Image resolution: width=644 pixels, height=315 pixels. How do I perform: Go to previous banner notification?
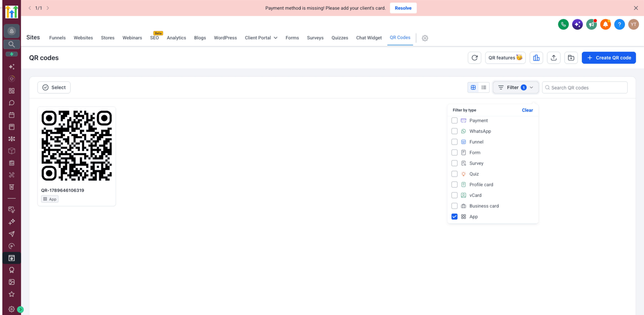30,8
